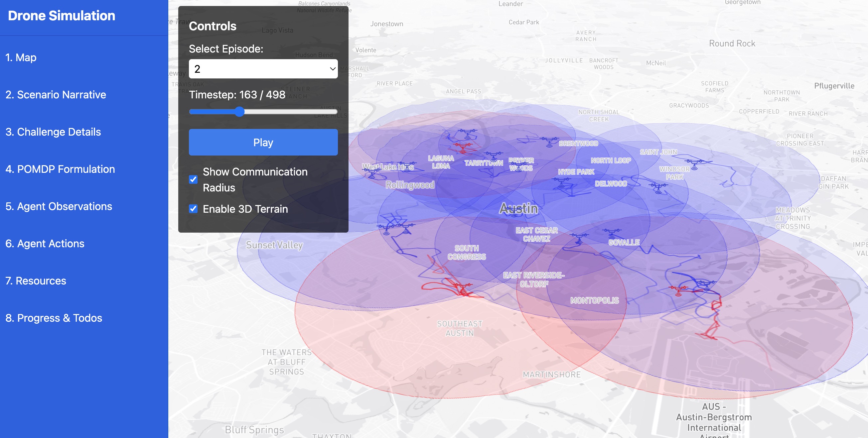Select the northernmost blue drone above the red one
Viewport: 868px width, 438px height.
tap(468, 133)
